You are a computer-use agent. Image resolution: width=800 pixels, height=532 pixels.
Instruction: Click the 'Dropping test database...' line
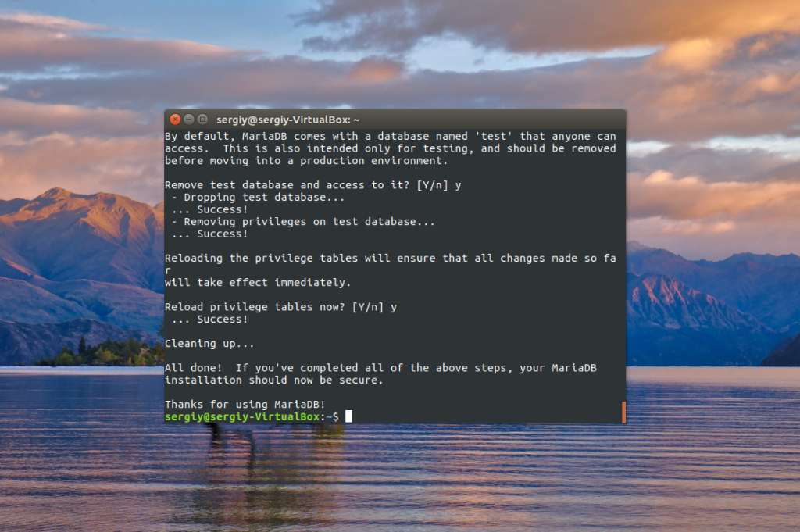(x=258, y=198)
